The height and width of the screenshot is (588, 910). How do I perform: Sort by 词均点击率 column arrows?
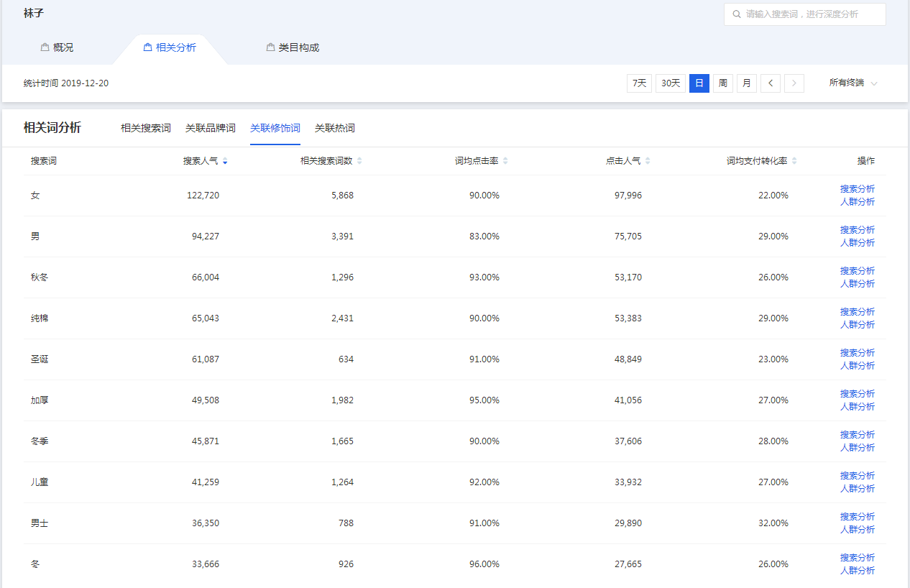click(505, 162)
